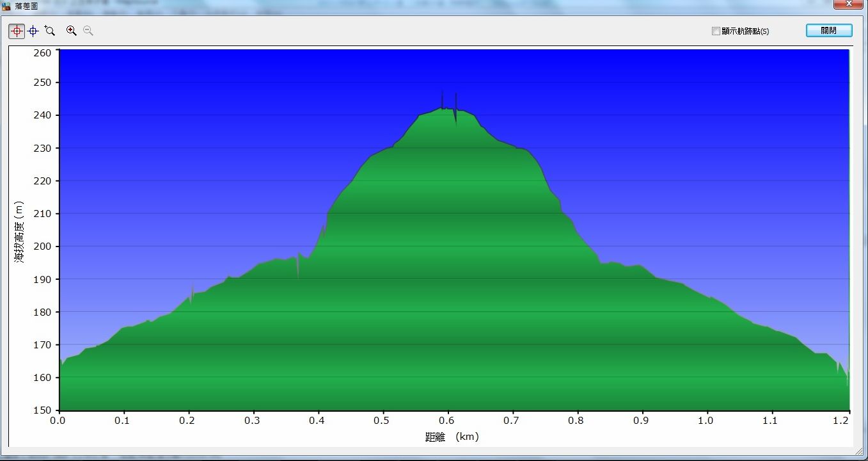Click the 0.9 distance axis value

pyautogui.click(x=642, y=421)
